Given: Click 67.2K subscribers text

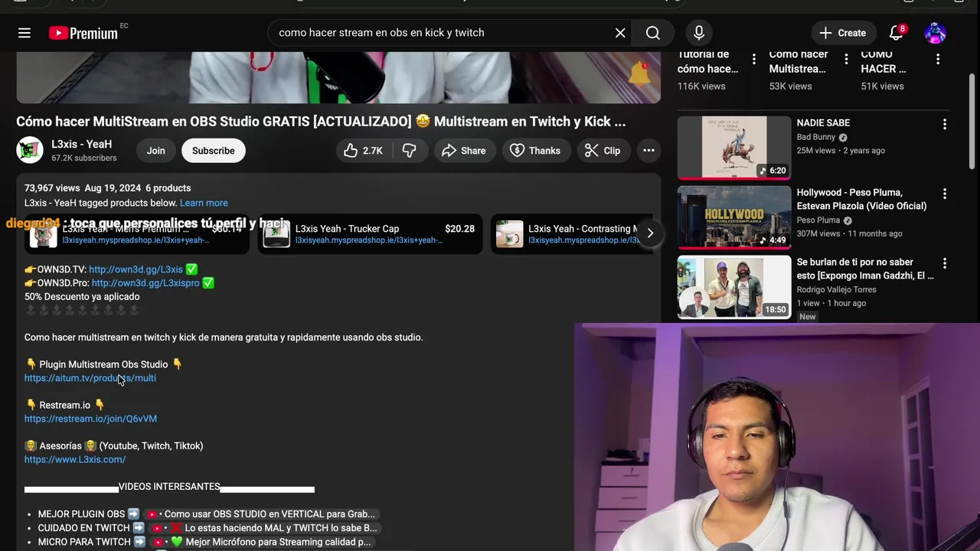Looking at the screenshot, I should [x=84, y=158].
